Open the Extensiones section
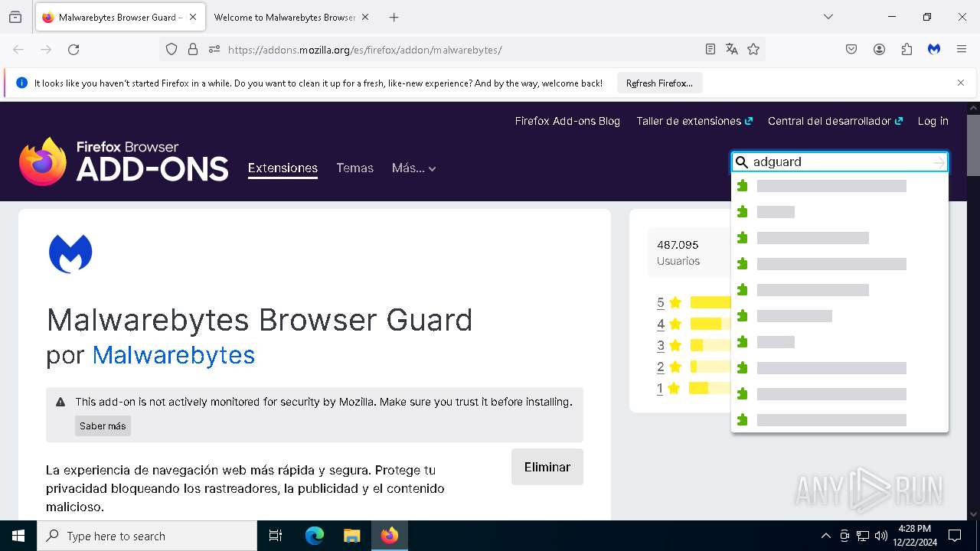Image resolution: width=980 pixels, height=551 pixels. coord(283,168)
